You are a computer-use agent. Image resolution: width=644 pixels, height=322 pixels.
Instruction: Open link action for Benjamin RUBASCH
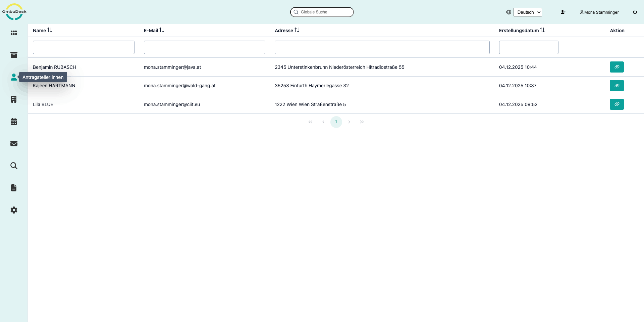pos(616,67)
